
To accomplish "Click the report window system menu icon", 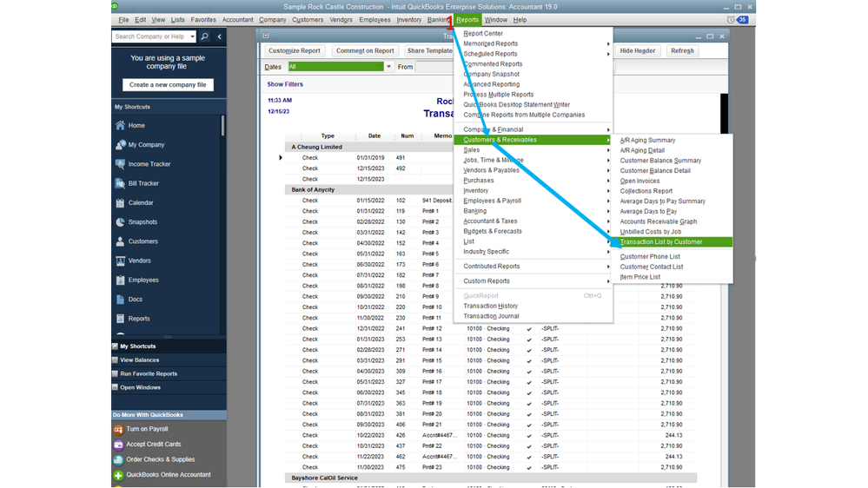I will pos(266,36).
